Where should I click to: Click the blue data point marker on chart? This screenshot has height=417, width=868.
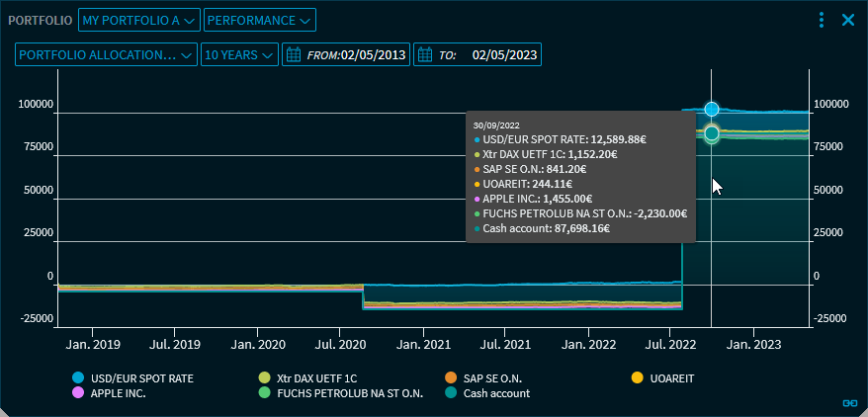pos(711,109)
